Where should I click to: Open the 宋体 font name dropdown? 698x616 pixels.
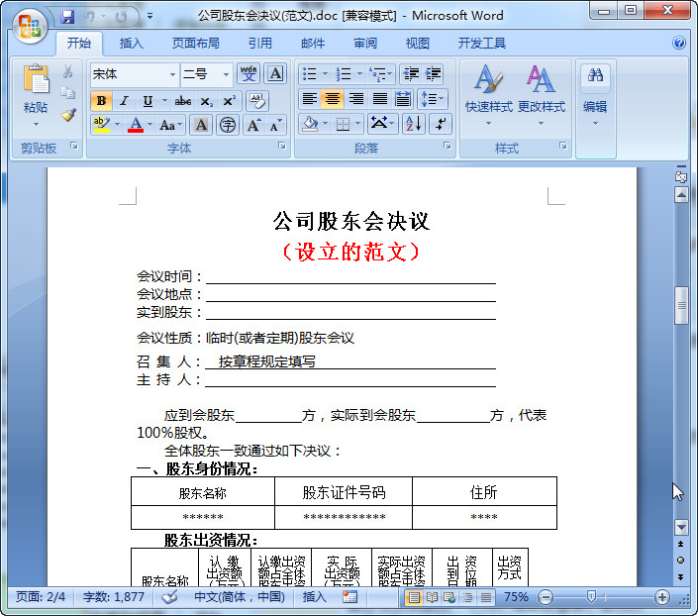172,74
